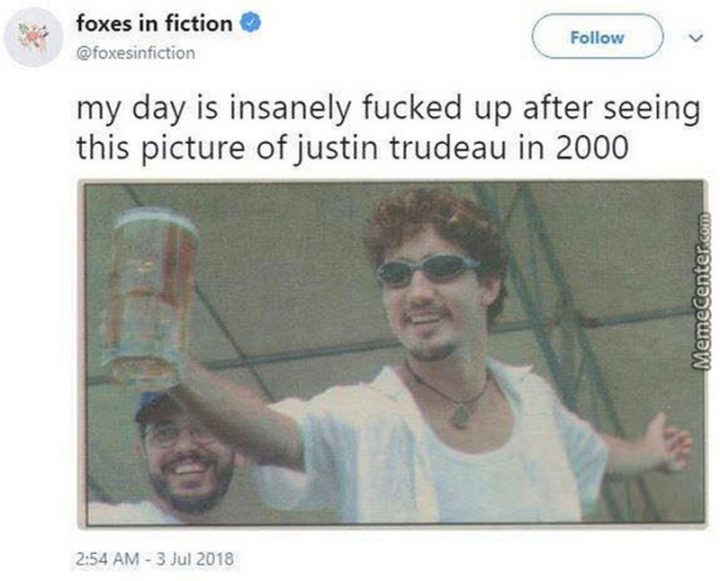Click the blue verified badge
Screen dimensions: 720x581
pos(250,23)
